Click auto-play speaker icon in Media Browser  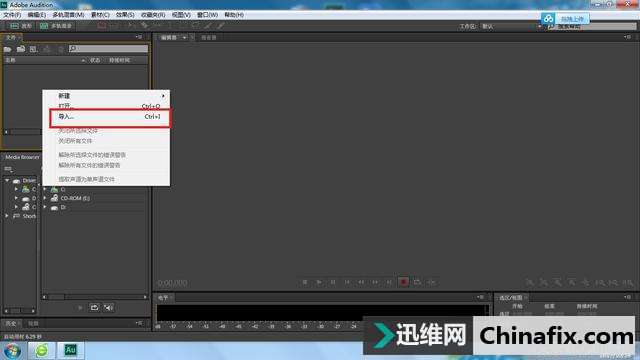[108, 307]
